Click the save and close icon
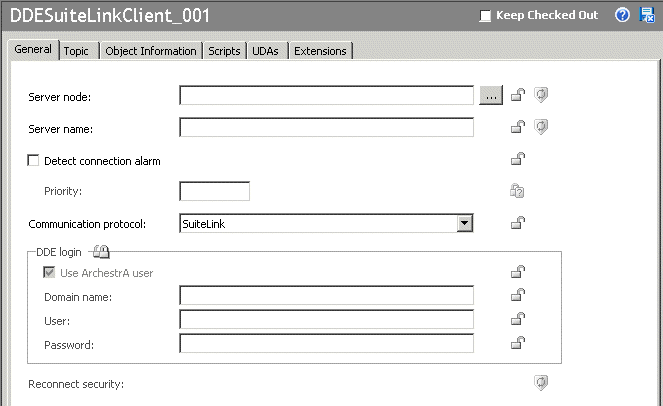Viewport: 663px width, 406px height. [647, 15]
